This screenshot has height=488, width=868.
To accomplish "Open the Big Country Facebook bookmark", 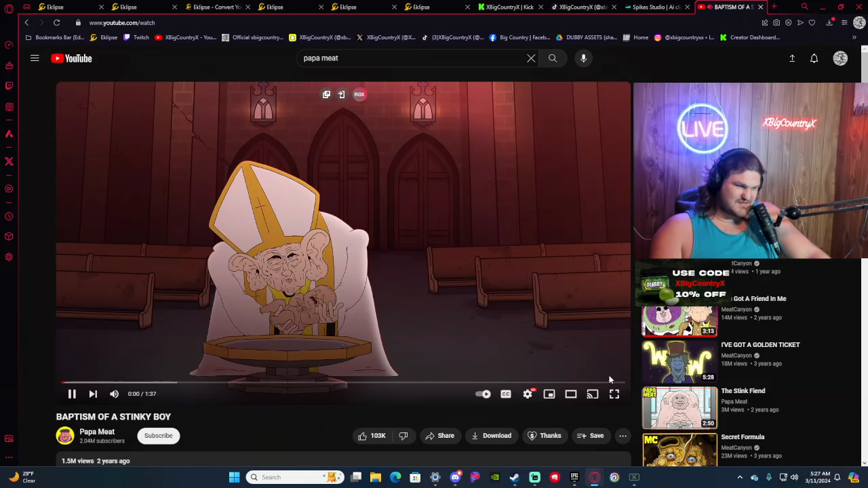I will (519, 37).
